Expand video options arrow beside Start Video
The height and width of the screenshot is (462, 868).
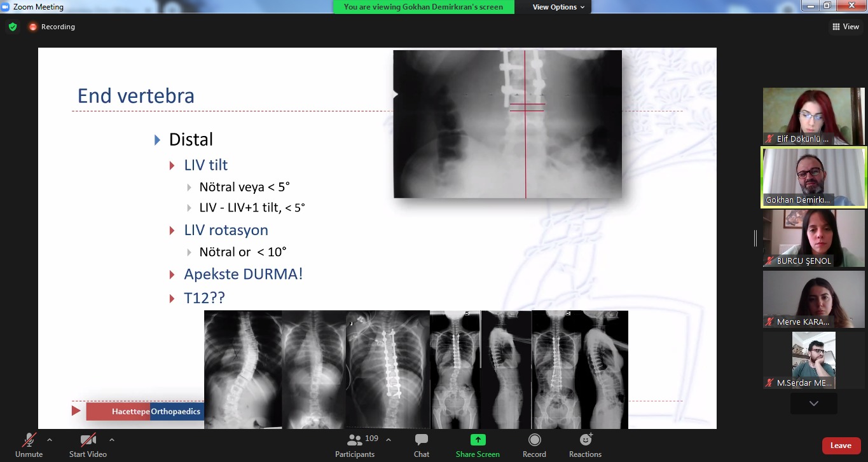112,440
